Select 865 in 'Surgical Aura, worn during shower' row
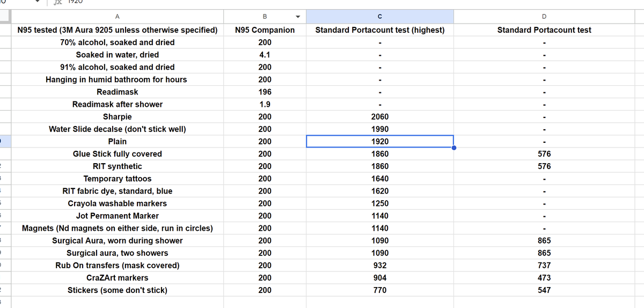This screenshot has height=308, width=644. tap(544, 240)
